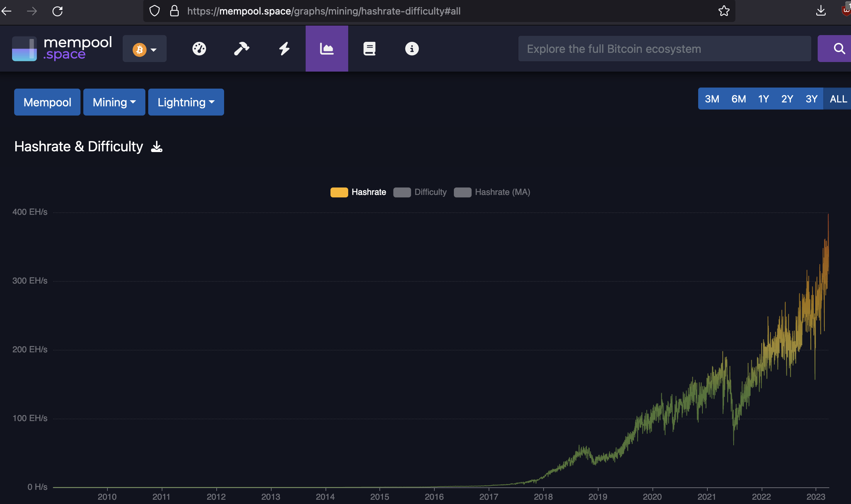The height and width of the screenshot is (504, 851).
Task: Open the docs book icon
Action: [369, 49]
